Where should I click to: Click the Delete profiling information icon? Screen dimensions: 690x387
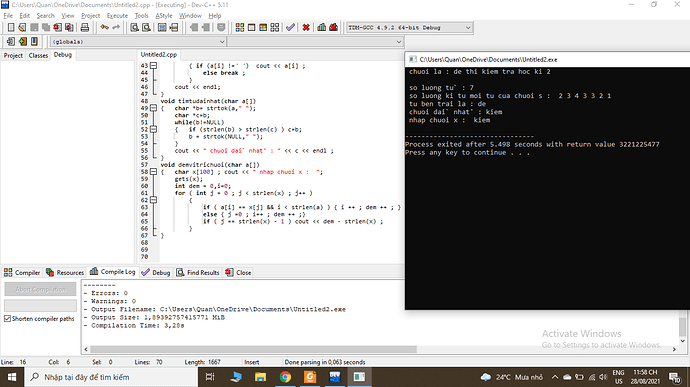coord(334,27)
